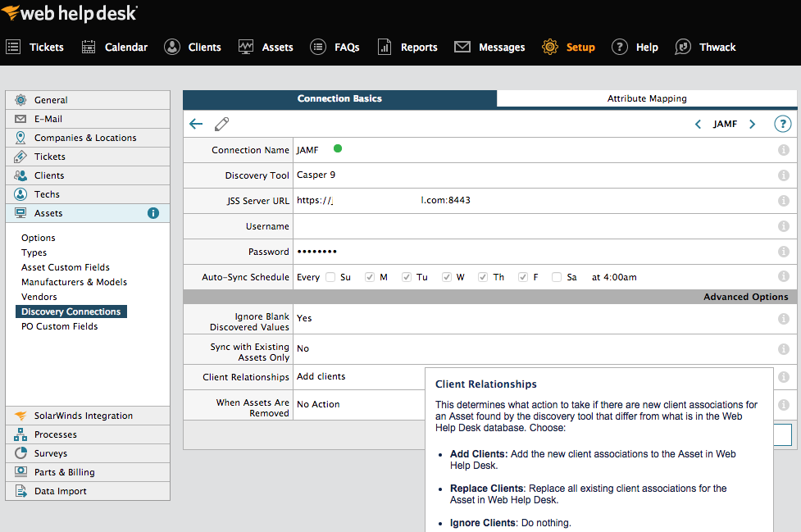The image size is (801, 532).
Task: Select Discovery Connections link
Action: tap(71, 311)
